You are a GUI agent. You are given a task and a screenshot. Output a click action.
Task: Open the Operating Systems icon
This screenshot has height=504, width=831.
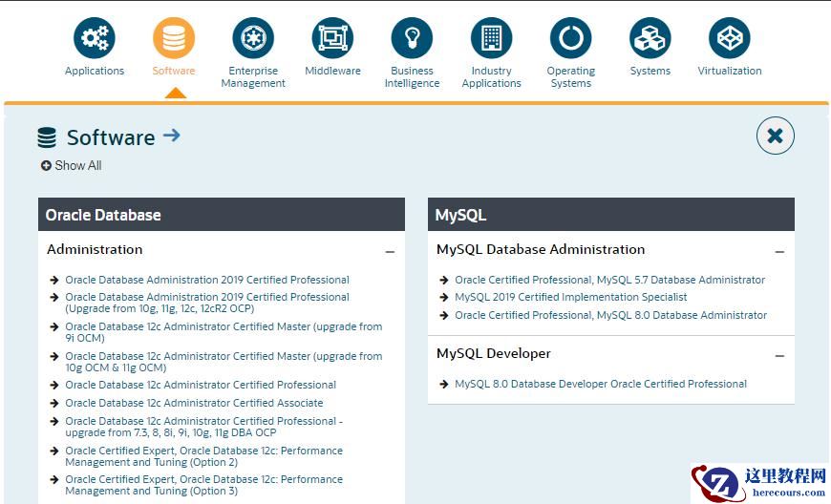pyautogui.click(x=571, y=37)
